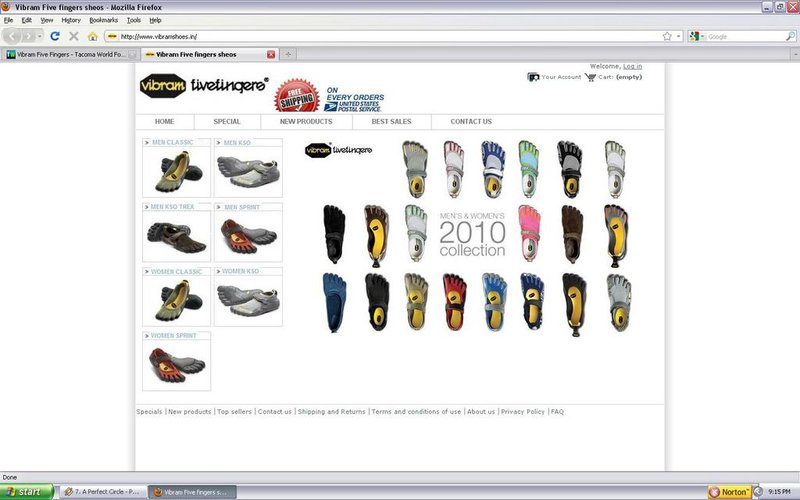Open a new tab with plus button
The height and width of the screenshot is (500, 800).
pos(288,54)
